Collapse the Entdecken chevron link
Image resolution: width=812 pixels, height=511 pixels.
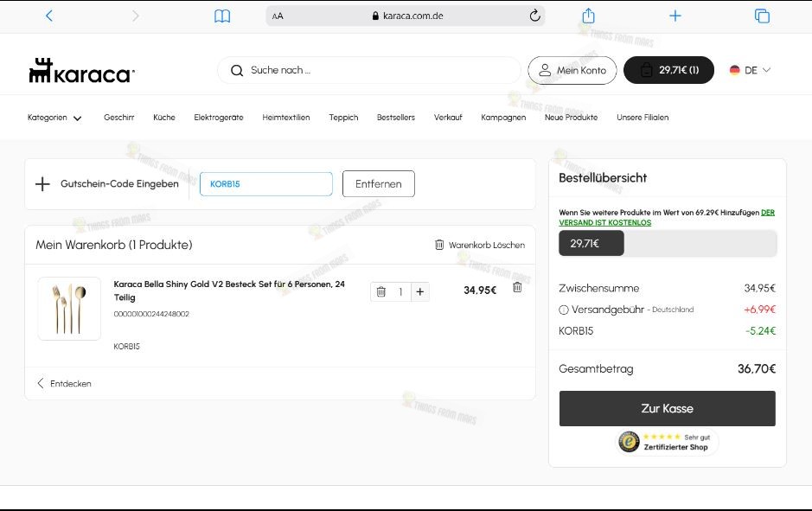pos(39,382)
